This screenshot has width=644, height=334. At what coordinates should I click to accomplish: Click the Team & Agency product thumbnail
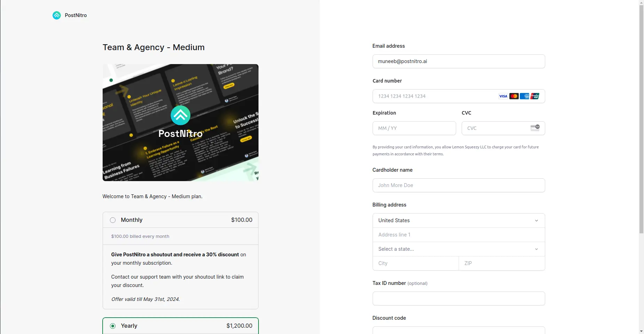pos(180,123)
